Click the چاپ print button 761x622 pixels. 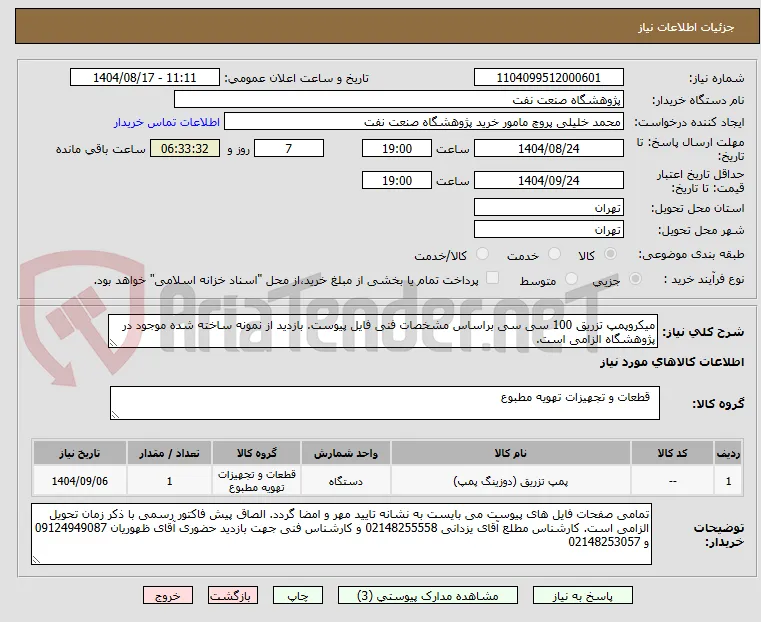coord(298,596)
